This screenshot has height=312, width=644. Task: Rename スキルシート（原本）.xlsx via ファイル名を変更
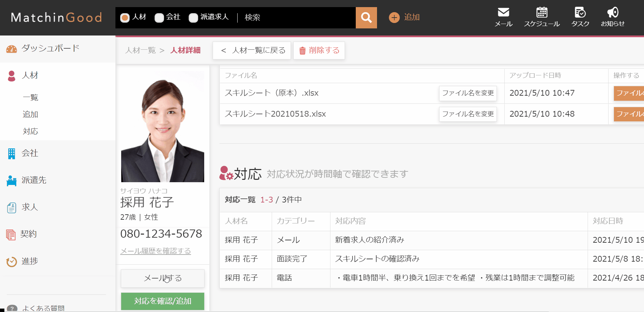tap(468, 93)
